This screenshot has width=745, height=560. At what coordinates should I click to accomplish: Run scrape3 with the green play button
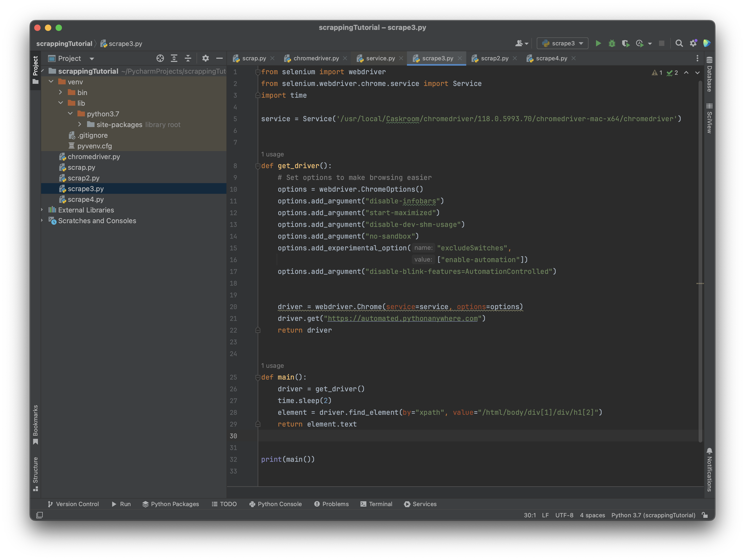pyautogui.click(x=598, y=44)
